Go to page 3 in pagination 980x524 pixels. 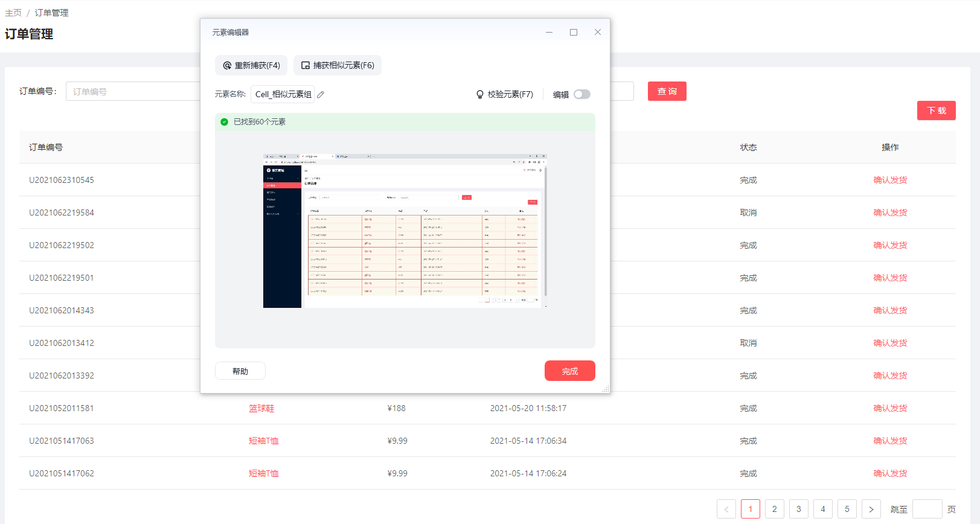pyautogui.click(x=798, y=509)
